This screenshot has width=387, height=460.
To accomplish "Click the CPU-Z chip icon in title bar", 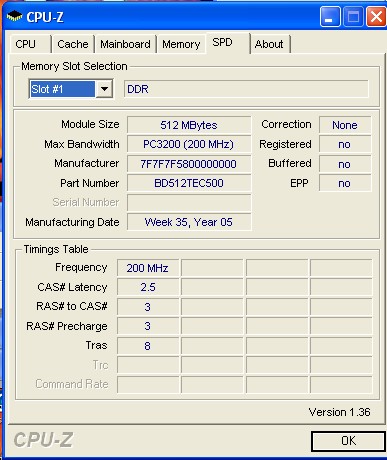I will (14, 16).
